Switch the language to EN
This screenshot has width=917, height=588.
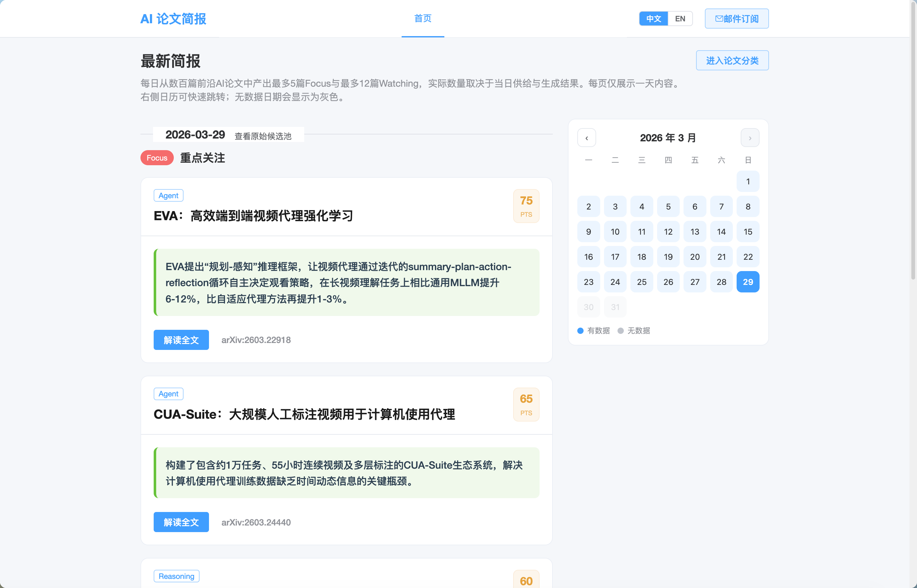click(x=680, y=18)
